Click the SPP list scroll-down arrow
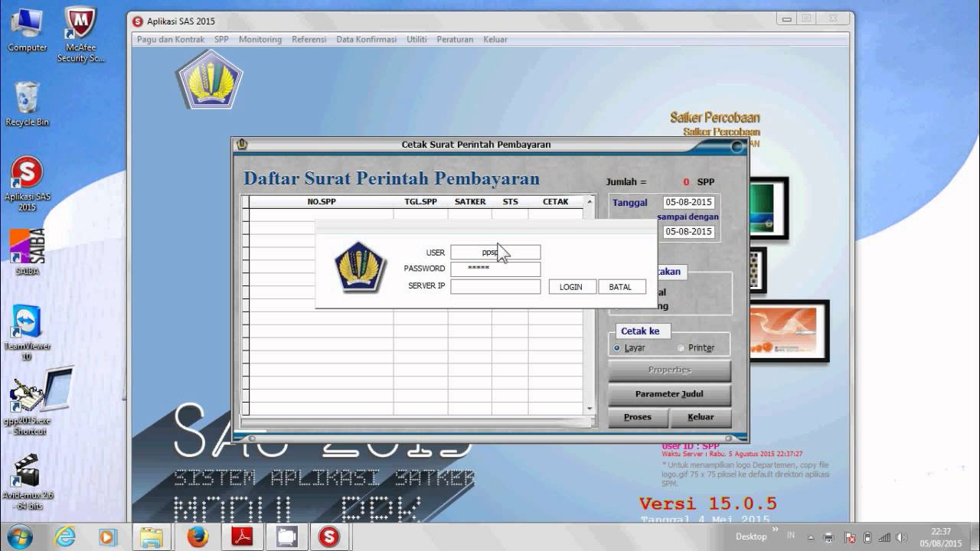 coord(590,409)
